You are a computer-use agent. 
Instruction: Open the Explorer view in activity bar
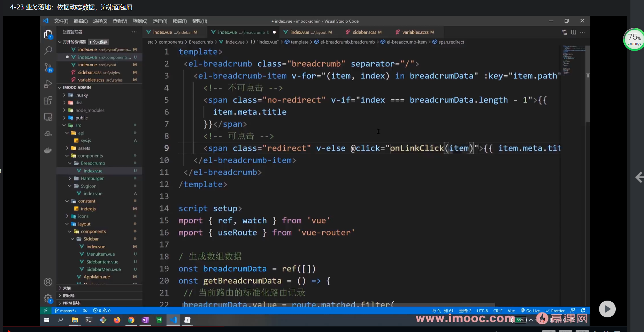(x=48, y=34)
